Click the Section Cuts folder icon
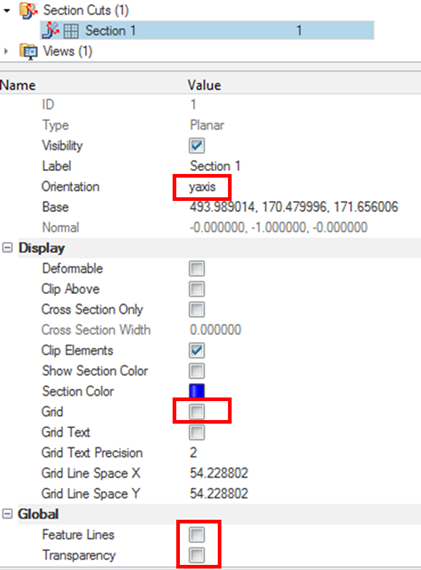Image resolution: width=421 pixels, height=570 pixels. pos(29,11)
